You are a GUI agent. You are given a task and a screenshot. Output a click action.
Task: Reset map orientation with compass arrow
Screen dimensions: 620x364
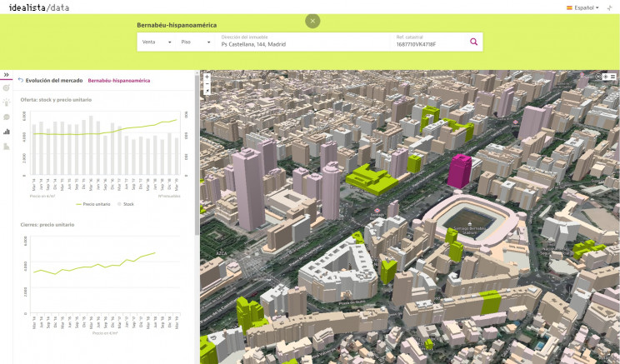tap(207, 92)
